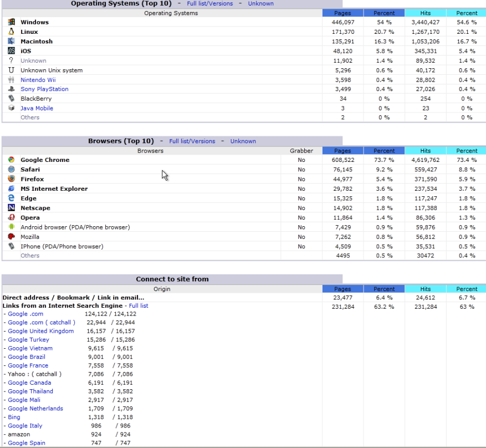This screenshot has width=486, height=448.
Task: Open Full list/Versions for Operating Systems
Action: [x=209, y=3]
